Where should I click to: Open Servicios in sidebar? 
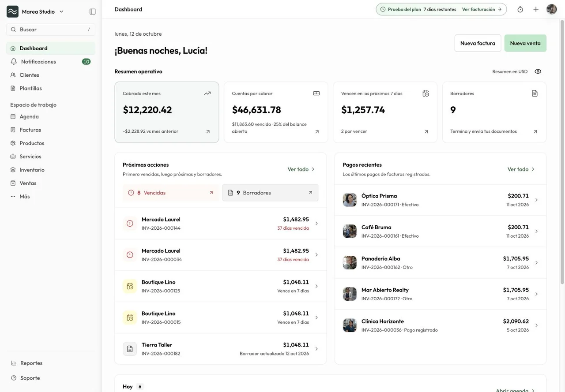tap(51, 157)
